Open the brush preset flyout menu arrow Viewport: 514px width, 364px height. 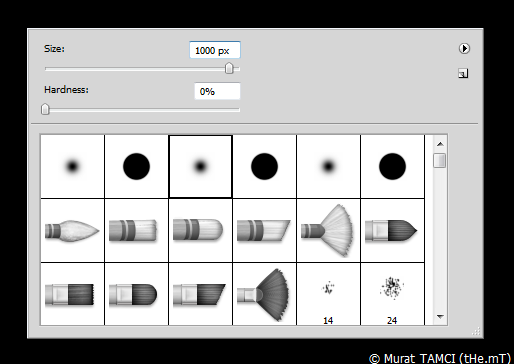464,49
